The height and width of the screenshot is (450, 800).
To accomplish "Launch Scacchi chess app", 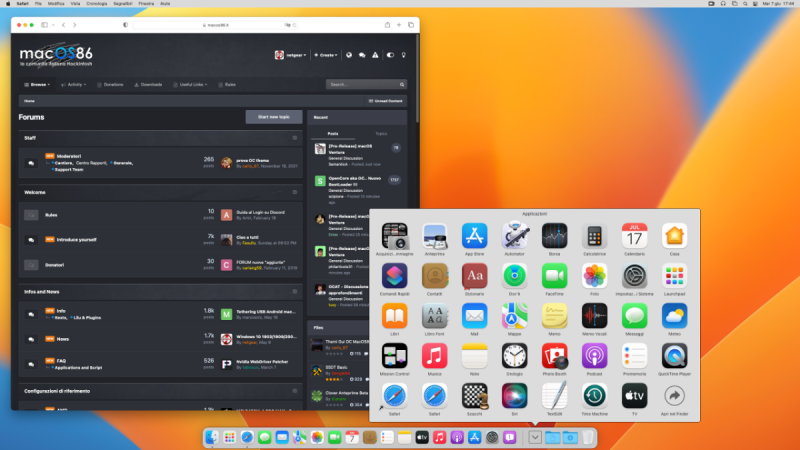I will point(474,396).
